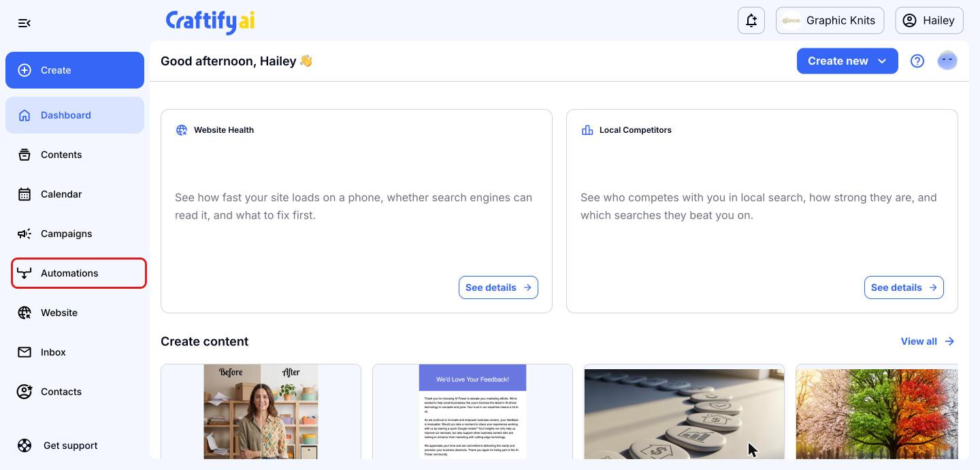Click the Contents stack icon
Image resolution: width=980 pixels, height=470 pixels.
click(24, 155)
